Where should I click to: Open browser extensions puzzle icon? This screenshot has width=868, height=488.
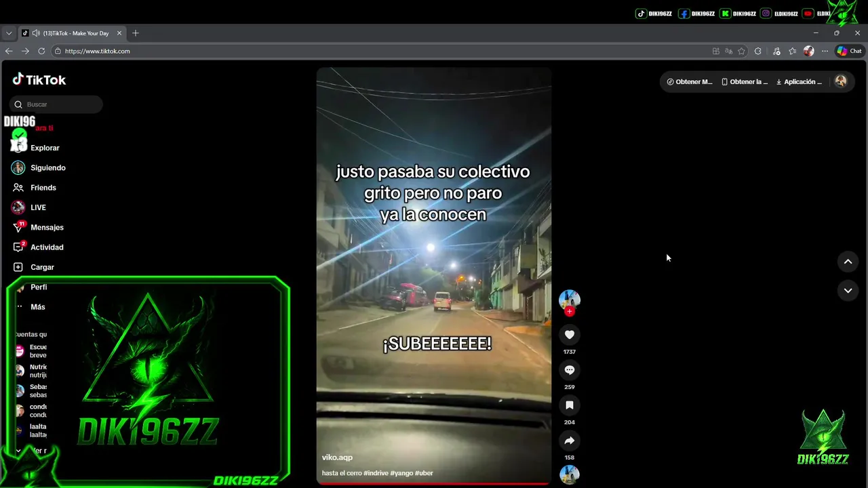pyautogui.click(x=758, y=51)
